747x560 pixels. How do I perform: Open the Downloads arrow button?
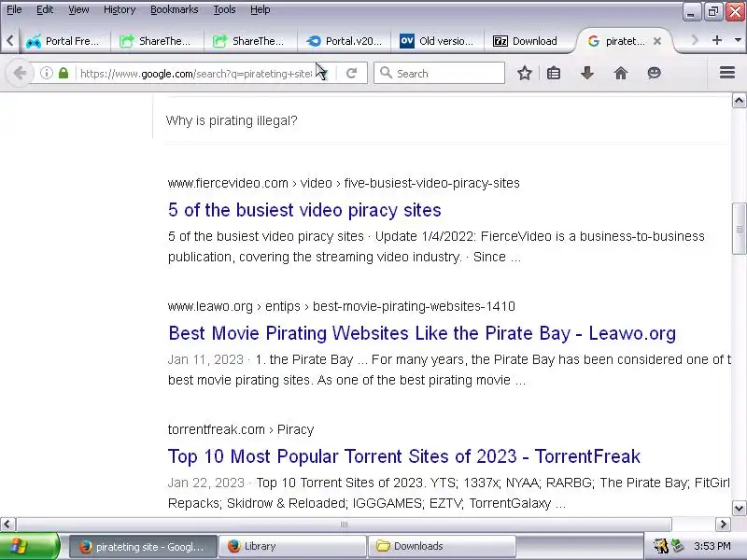pos(587,74)
